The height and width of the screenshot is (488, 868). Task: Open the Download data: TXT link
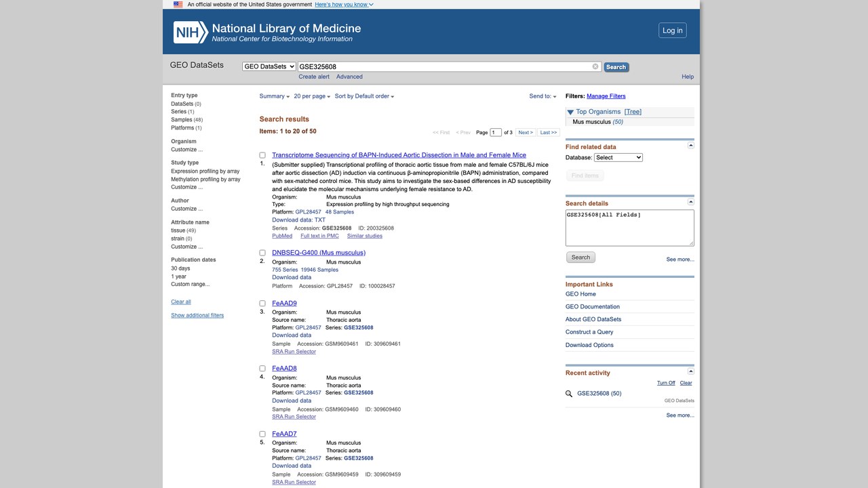(299, 220)
